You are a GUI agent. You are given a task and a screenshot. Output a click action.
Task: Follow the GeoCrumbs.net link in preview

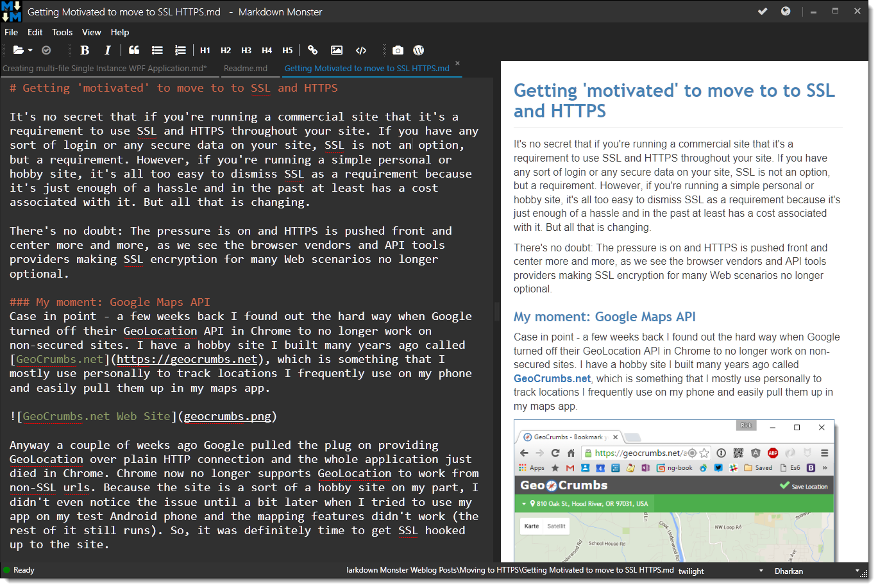tap(552, 378)
